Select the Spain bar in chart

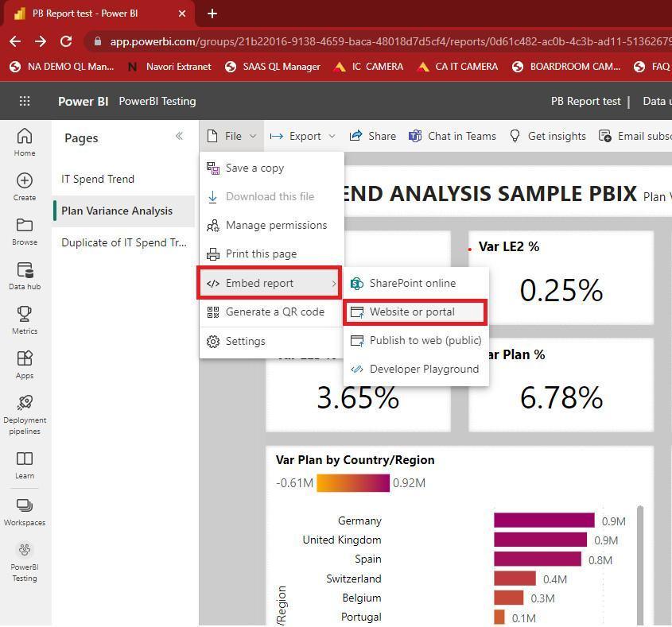coord(538,559)
